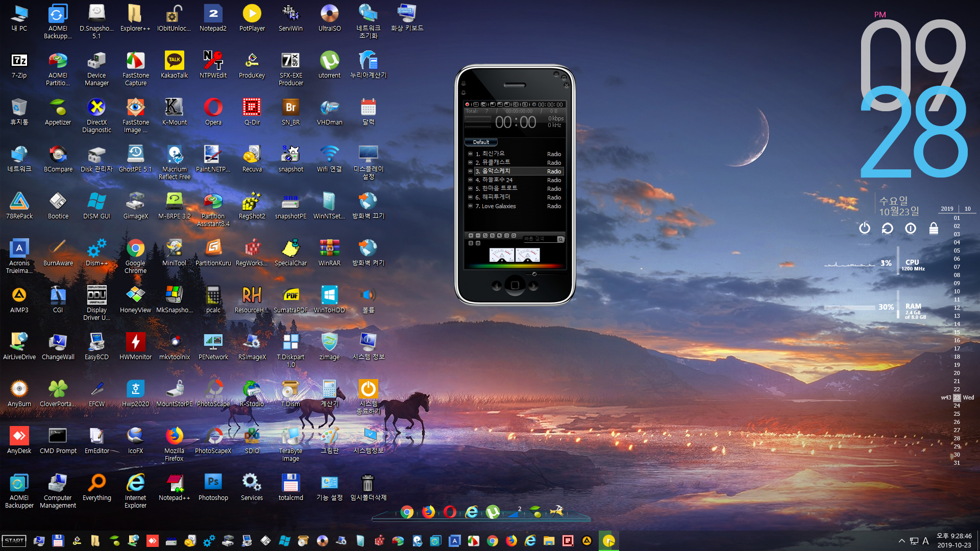Open the 시스템 종료하기 shutdown icon
This screenshot has width=980, height=551.
[368, 397]
